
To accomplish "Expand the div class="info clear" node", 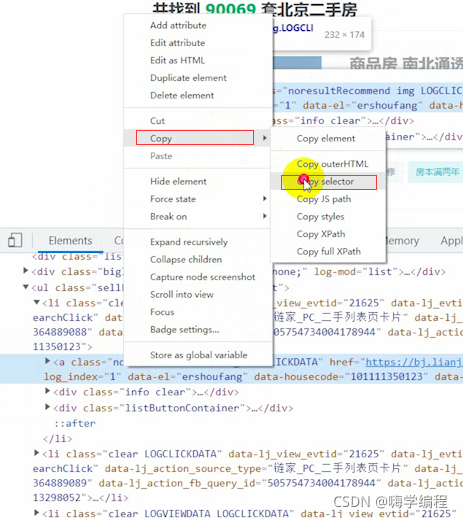I will pyautogui.click(x=48, y=391).
